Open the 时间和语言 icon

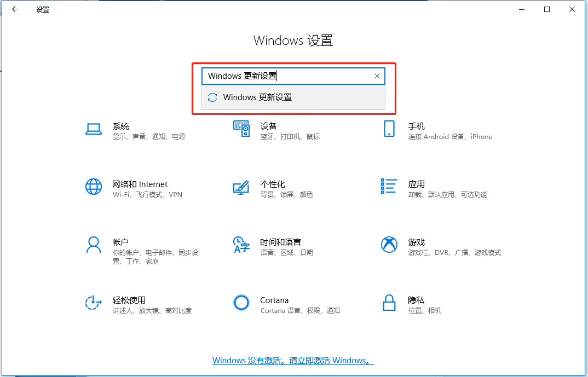[x=241, y=245]
